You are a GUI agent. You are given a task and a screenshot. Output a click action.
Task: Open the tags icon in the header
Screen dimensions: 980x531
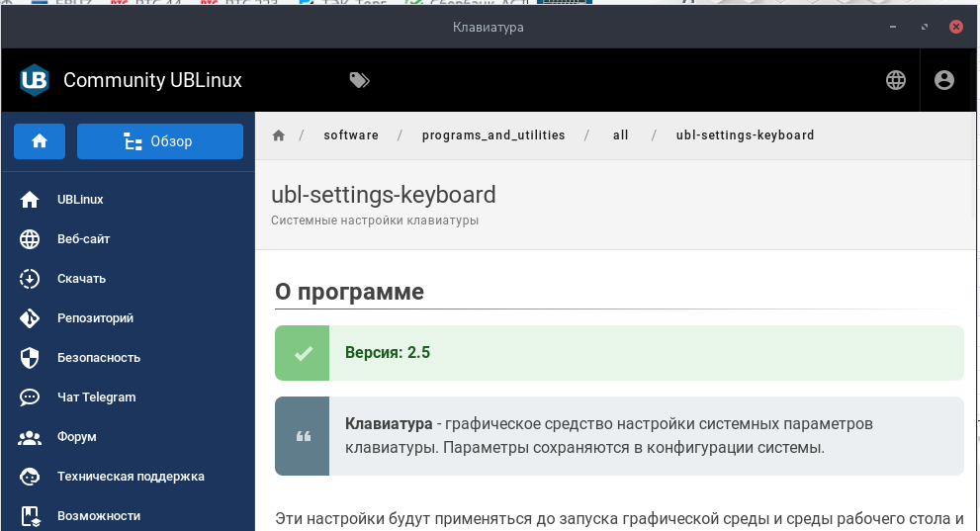pos(360,80)
